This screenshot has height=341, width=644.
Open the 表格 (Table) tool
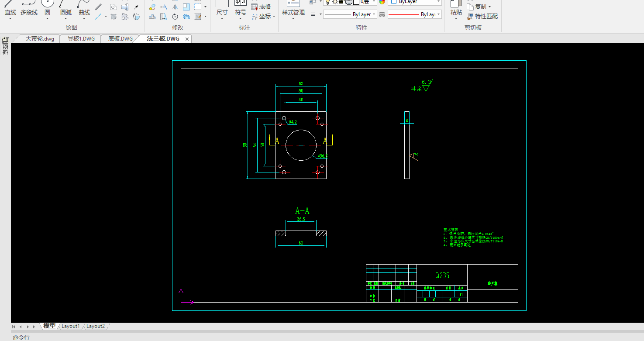(261, 7)
